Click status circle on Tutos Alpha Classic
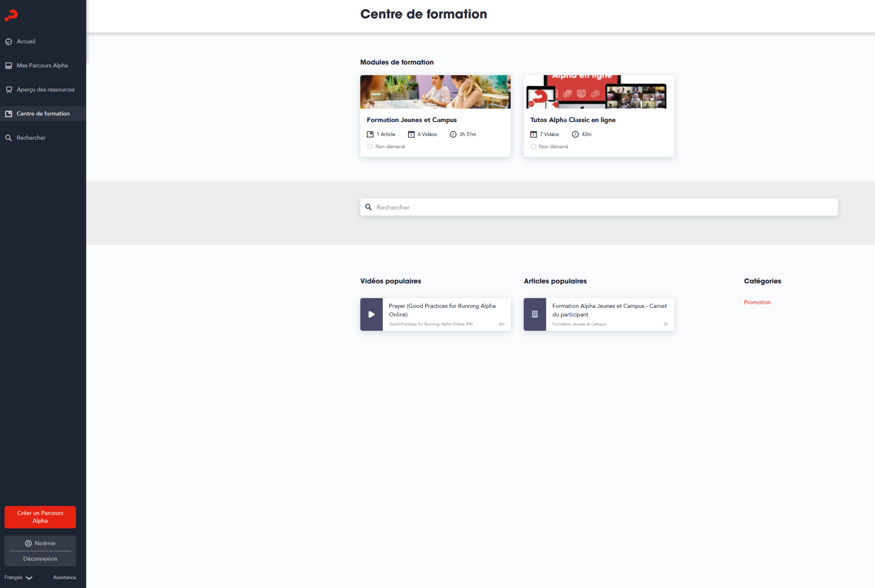This screenshot has height=588, width=875. click(x=533, y=147)
